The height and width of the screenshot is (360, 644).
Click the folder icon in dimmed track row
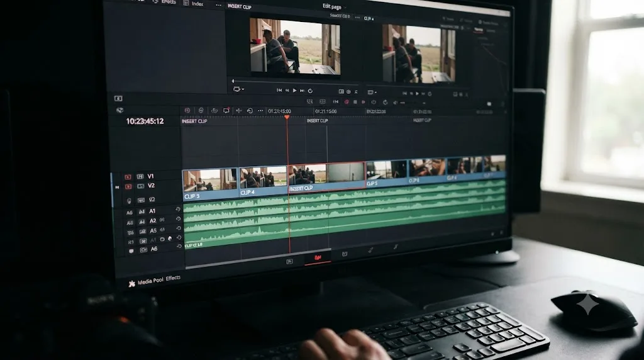[162, 239]
